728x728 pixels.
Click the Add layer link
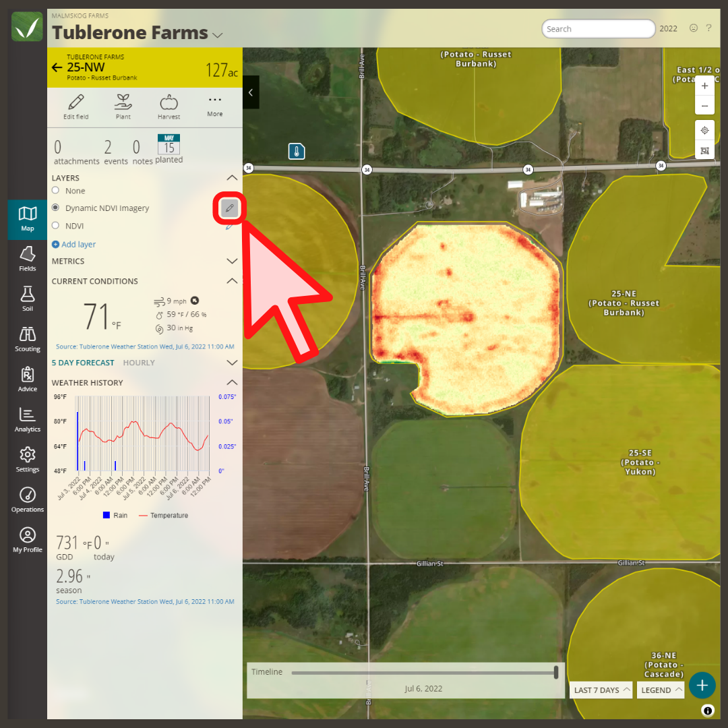(78, 244)
